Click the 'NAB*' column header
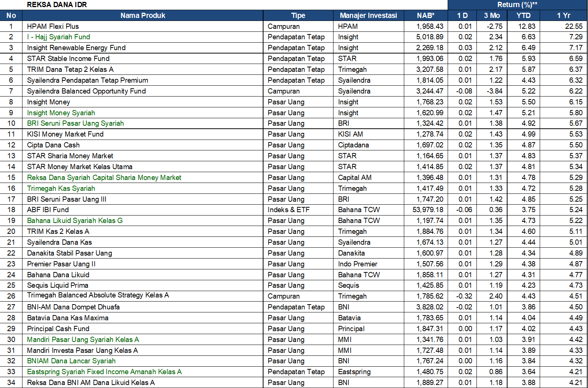This screenshot has height=388, width=588. (426, 15)
